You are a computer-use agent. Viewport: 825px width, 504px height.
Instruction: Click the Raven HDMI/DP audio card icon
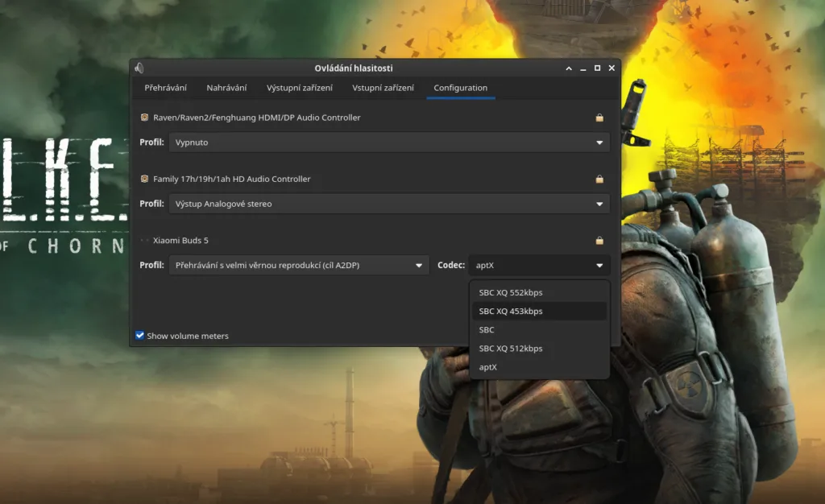[144, 118]
